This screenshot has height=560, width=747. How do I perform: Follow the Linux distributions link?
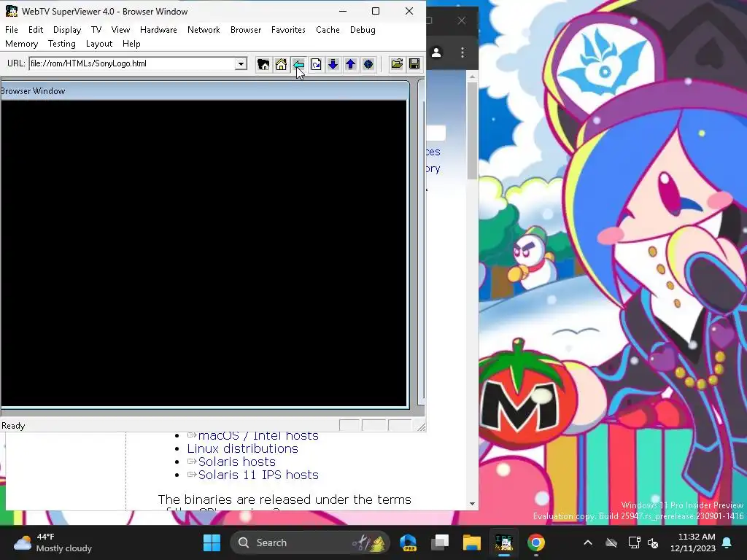(x=242, y=448)
